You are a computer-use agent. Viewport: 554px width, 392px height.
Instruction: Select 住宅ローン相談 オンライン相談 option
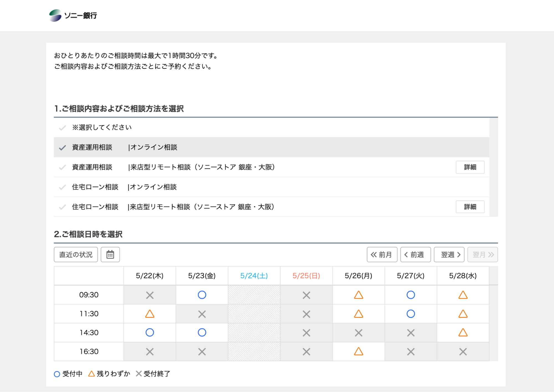[272, 187]
